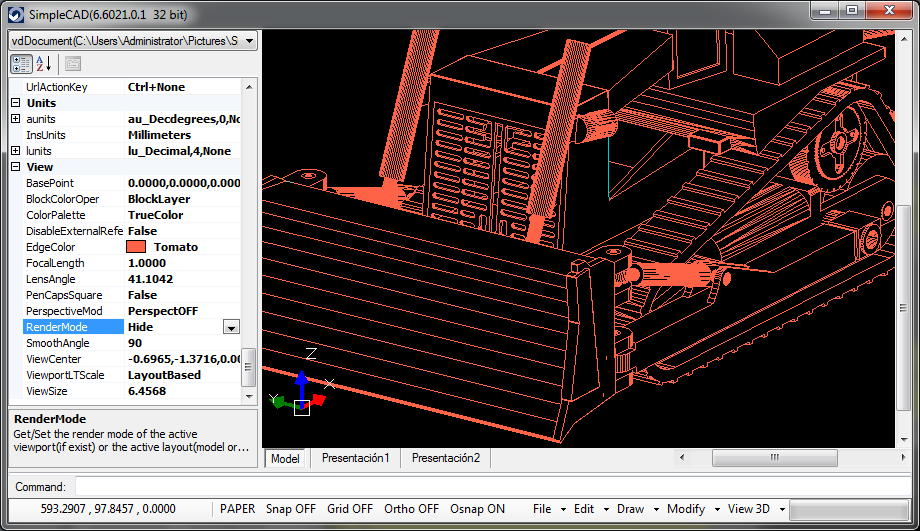
Task: Toggle Osnap ON in the status bar
Action: (477, 509)
